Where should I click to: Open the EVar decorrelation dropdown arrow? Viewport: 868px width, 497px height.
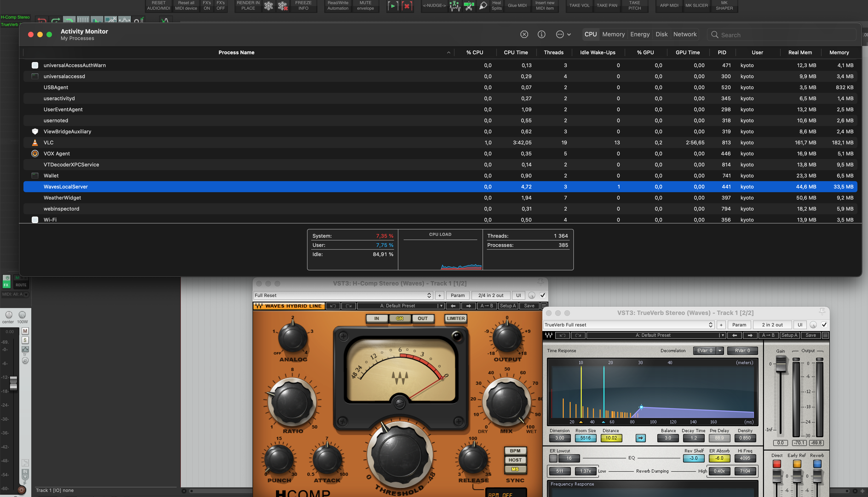click(719, 351)
